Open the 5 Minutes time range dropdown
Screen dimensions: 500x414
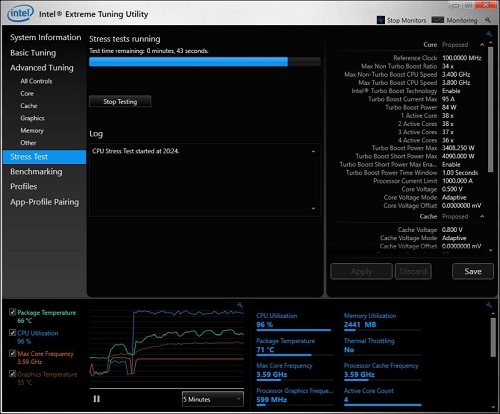(213, 399)
